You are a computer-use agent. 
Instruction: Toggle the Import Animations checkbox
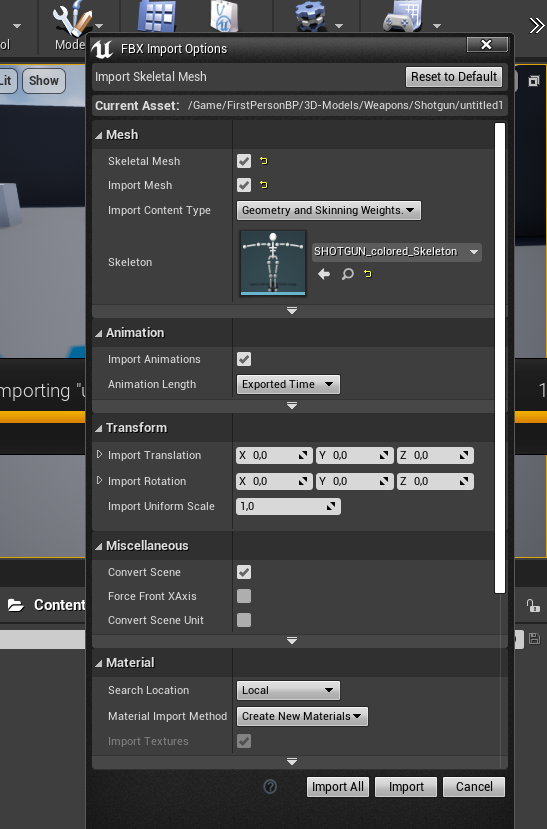pyautogui.click(x=244, y=359)
